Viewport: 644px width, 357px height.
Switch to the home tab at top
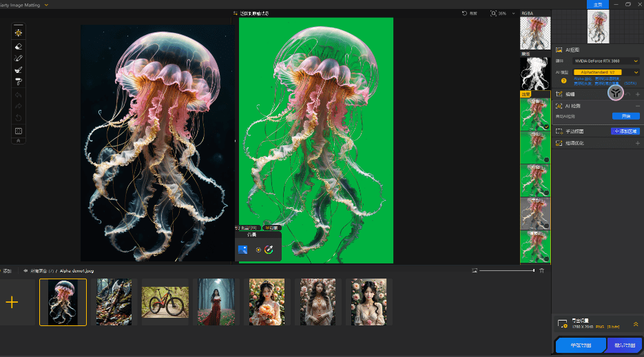(x=597, y=4)
